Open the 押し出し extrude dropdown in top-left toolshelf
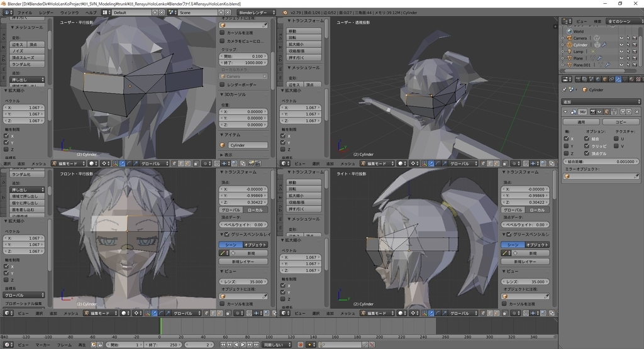The image size is (644, 349). (27, 80)
